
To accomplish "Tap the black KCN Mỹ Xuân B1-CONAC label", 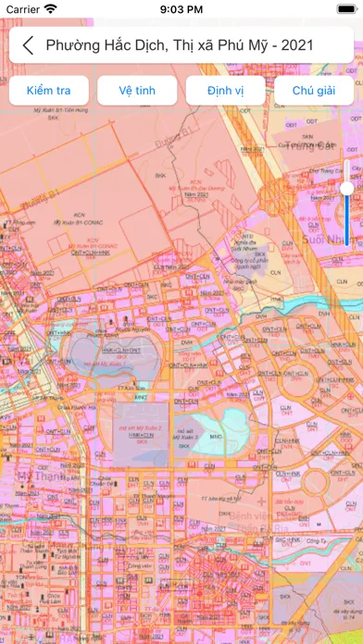I will click(x=78, y=218).
